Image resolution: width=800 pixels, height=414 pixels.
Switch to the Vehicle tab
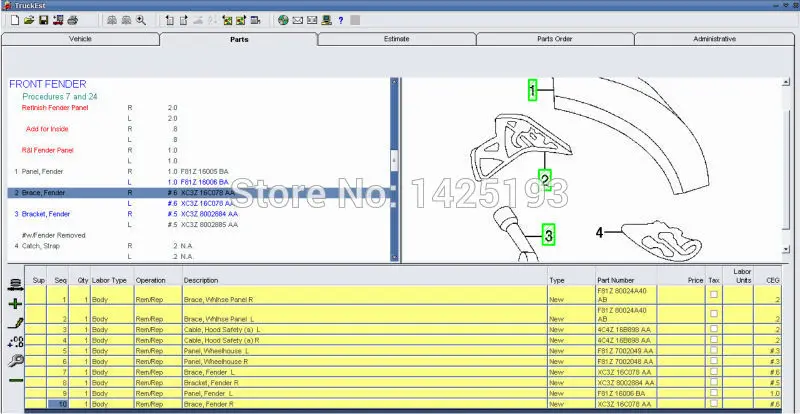(81, 39)
